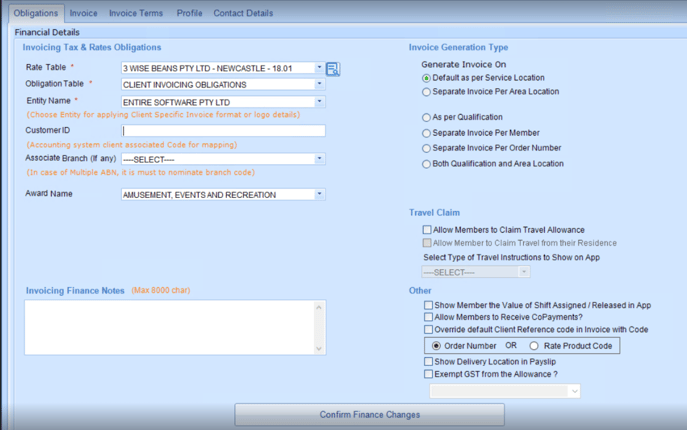Choose the As per Qualification option
687x430 pixels.
point(426,117)
